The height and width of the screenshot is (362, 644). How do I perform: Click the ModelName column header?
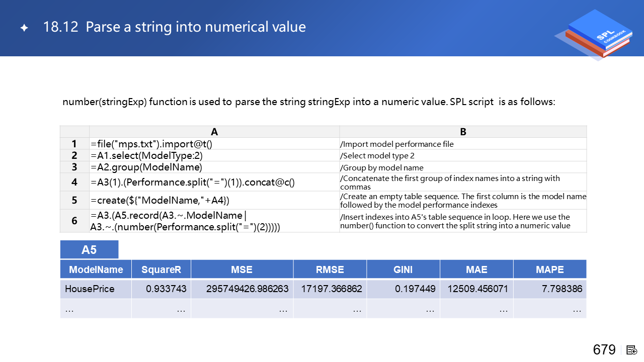96,269
